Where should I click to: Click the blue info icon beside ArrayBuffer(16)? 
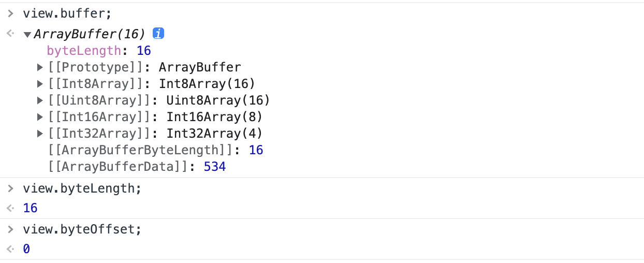click(x=158, y=34)
